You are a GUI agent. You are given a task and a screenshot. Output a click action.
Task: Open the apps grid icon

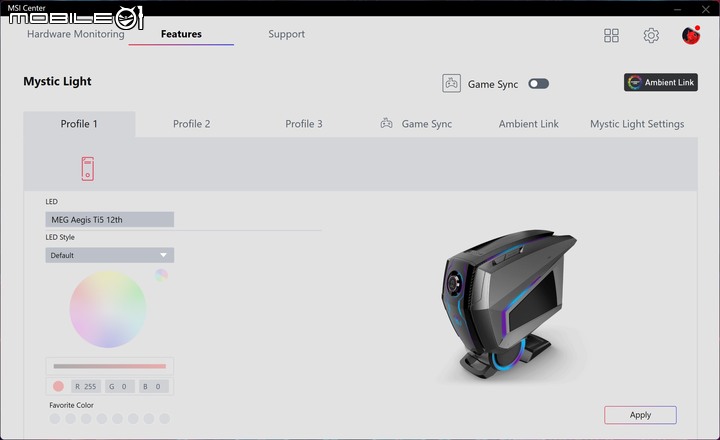tap(611, 35)
